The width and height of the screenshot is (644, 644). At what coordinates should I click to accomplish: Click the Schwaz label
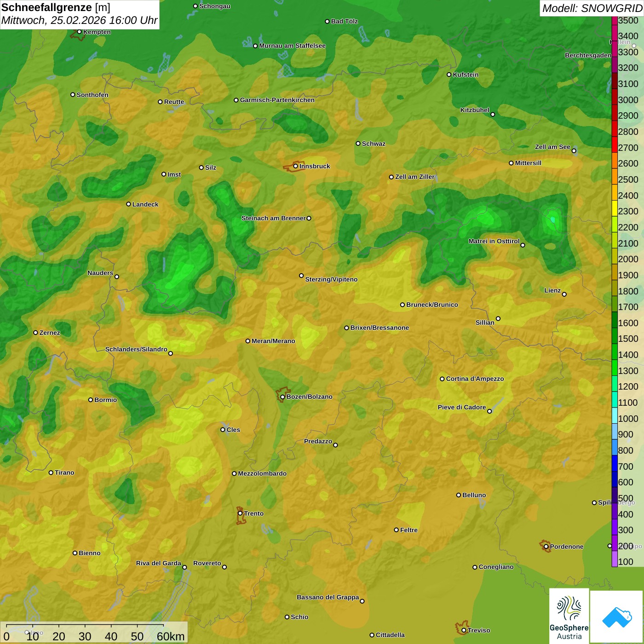[x=374, y=144]
